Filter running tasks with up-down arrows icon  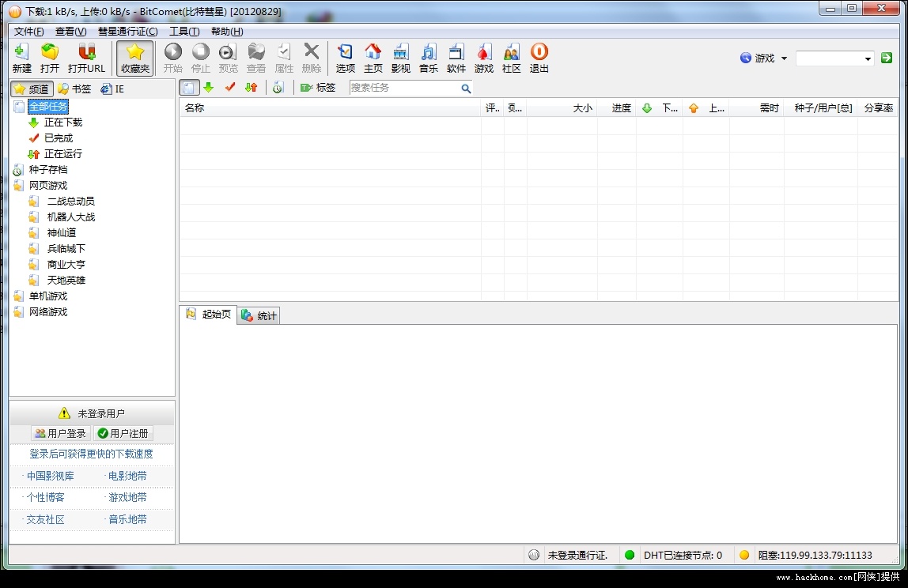(252, 88)
